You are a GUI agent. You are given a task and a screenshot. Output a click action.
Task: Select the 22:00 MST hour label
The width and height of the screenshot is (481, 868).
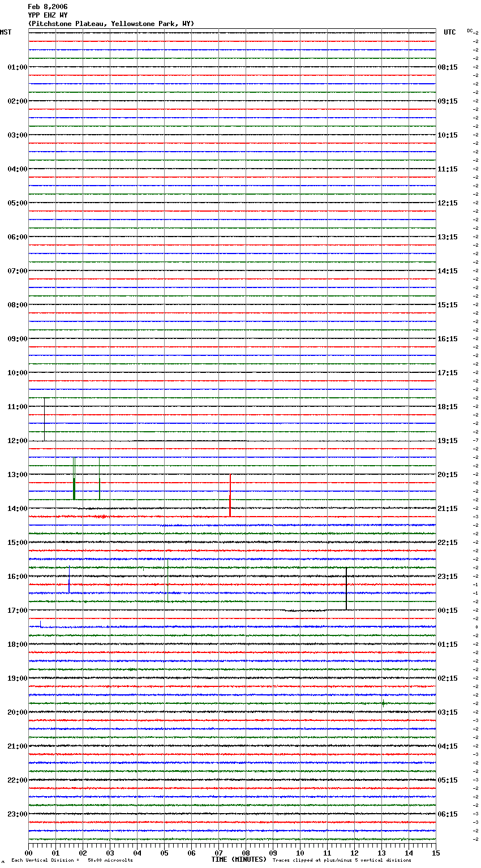[18, 780]
